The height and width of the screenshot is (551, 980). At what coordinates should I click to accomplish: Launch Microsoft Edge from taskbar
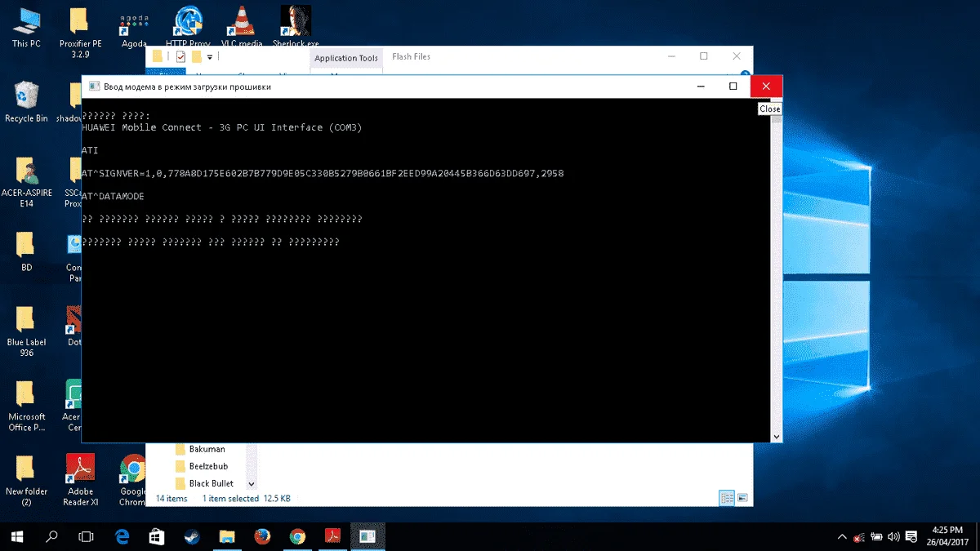click(122, 537)
